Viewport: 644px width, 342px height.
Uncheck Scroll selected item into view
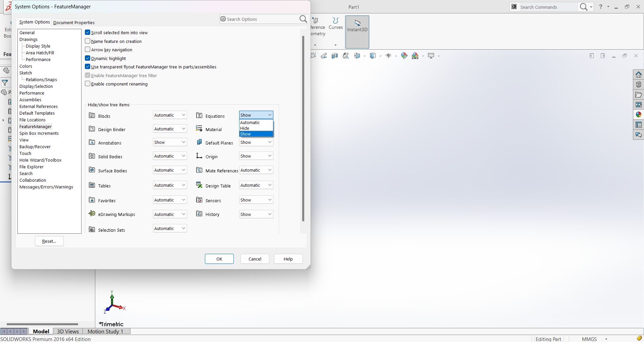pyautogui.click(x=88, y=33)
